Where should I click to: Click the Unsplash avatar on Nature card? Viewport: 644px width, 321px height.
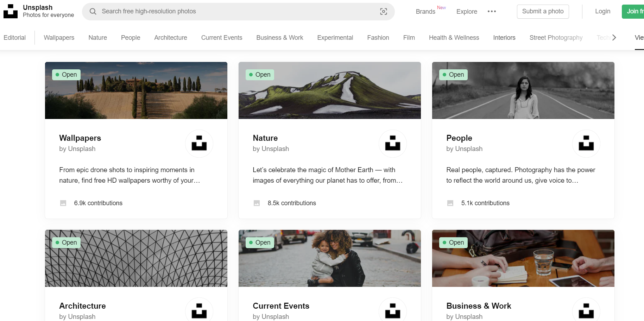tap(392, 144)
